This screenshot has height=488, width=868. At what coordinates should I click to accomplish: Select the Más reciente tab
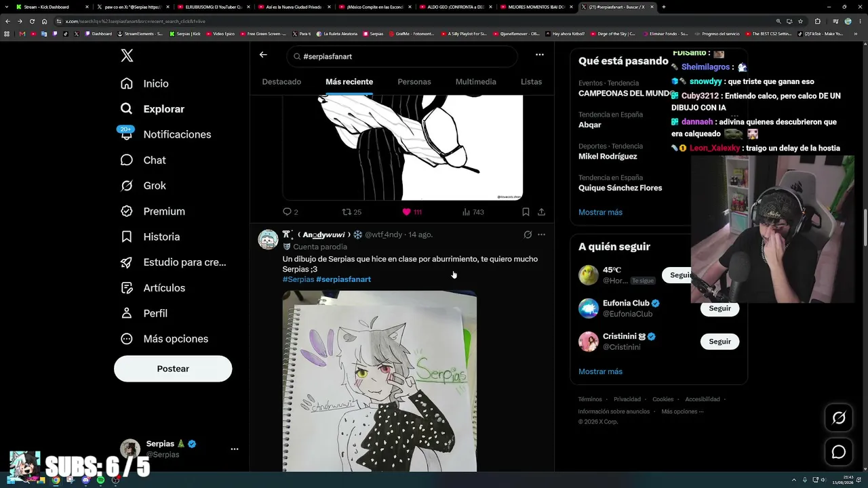coord(349,82)
